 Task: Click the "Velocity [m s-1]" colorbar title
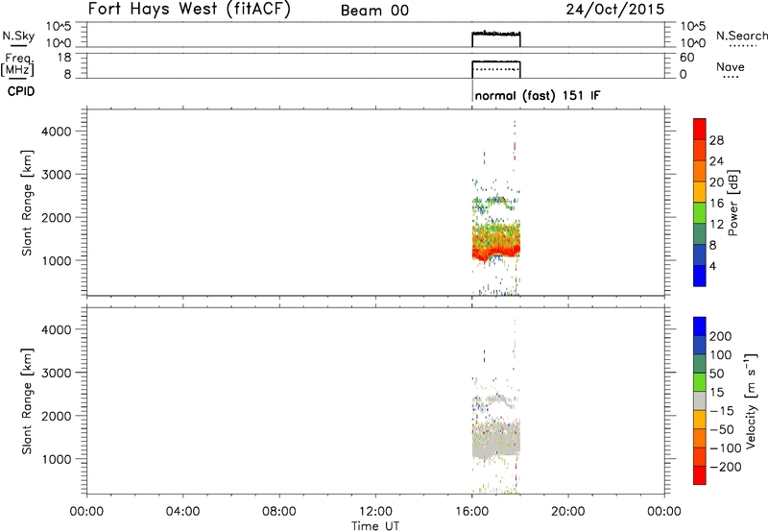751,400
